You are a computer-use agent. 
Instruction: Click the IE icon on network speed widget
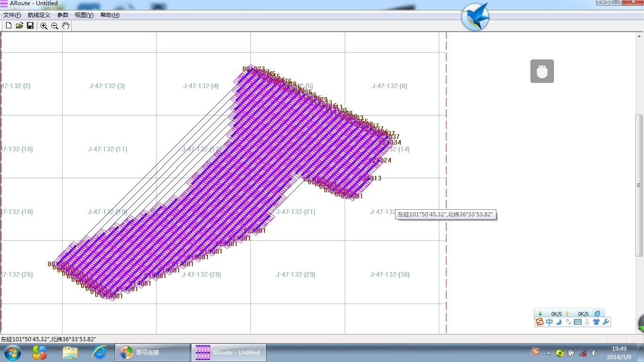(x=597, y=313)
